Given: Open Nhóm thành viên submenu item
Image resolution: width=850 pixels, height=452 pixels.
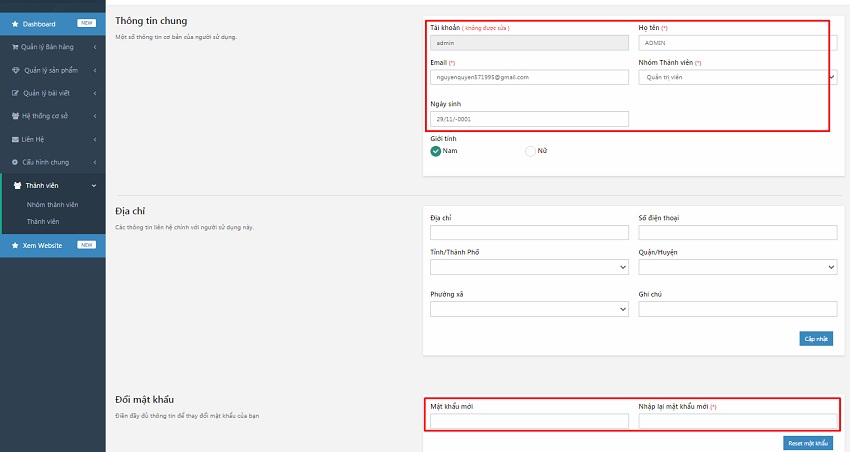Looking at the screenshot, I should coord(52,205).
